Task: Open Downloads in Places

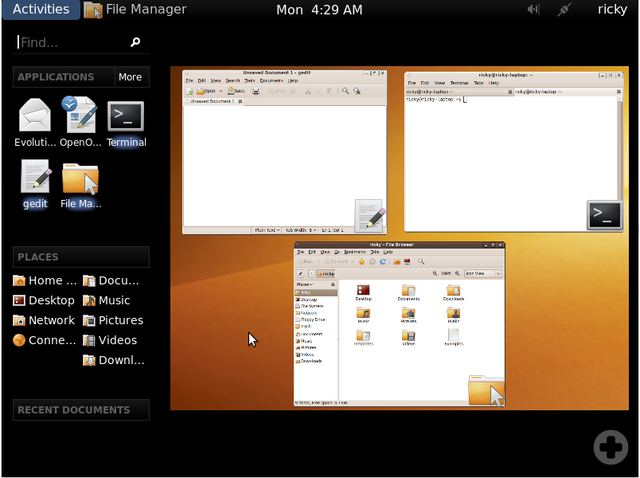Action: click(x=113, y=360)
